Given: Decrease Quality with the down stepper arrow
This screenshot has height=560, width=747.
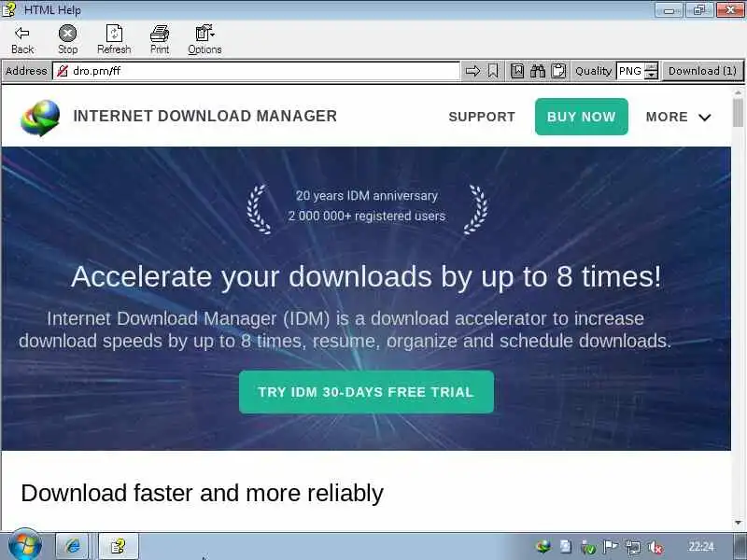Looking at the screenshot, I should (651, 76).
